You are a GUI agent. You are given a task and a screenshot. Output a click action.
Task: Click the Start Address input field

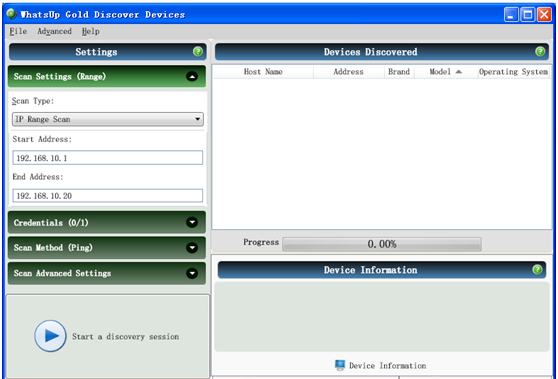[x=107, y=158]
